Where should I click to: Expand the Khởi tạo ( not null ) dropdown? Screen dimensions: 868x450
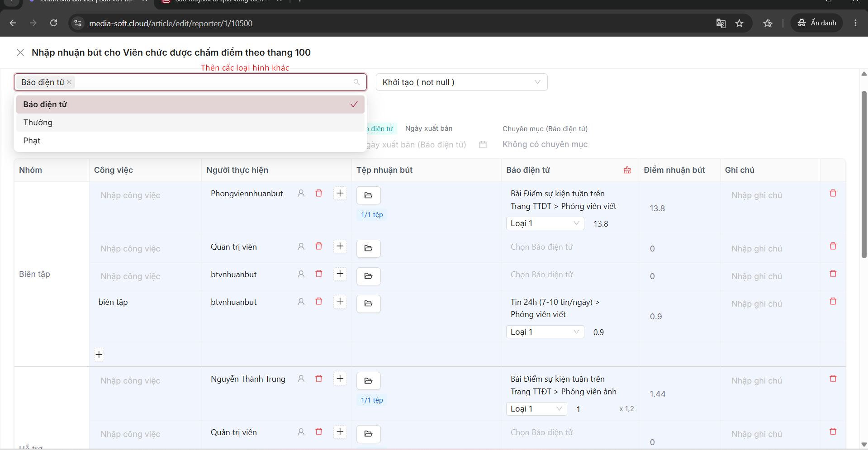pyautogui.click(x=462, y=82)
